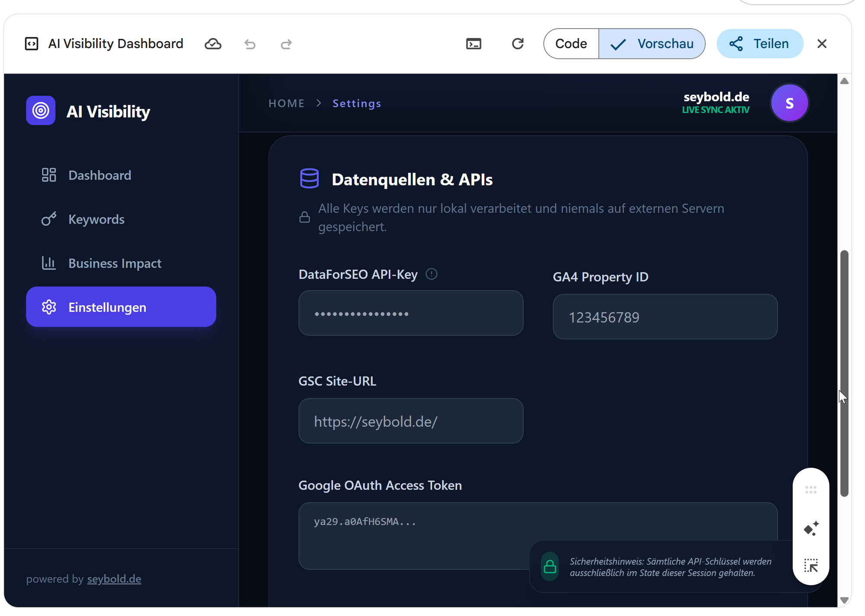This screenshot has width=865, height=616.
Task: Focus the GSC Site-URL field
Action: (x=411, y=421)
